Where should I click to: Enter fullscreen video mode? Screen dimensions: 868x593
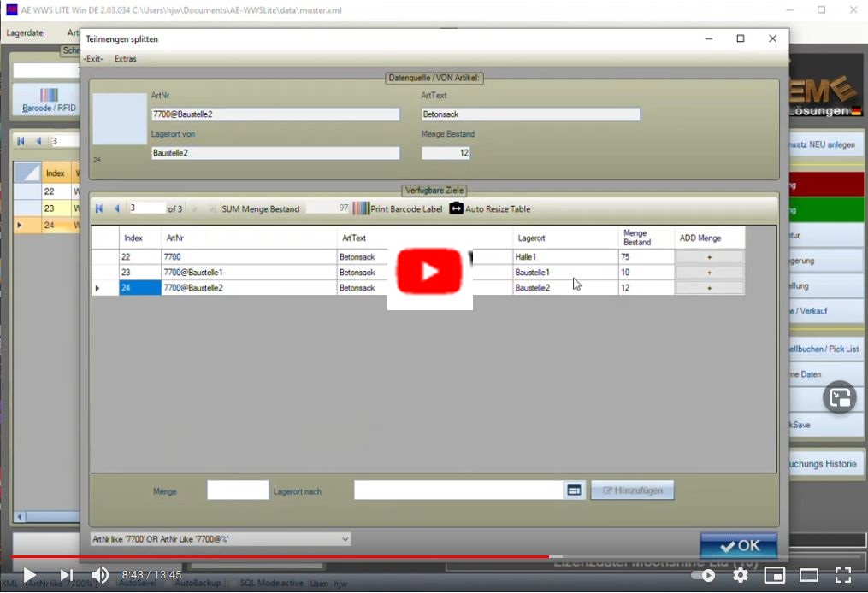pos(843,575)
